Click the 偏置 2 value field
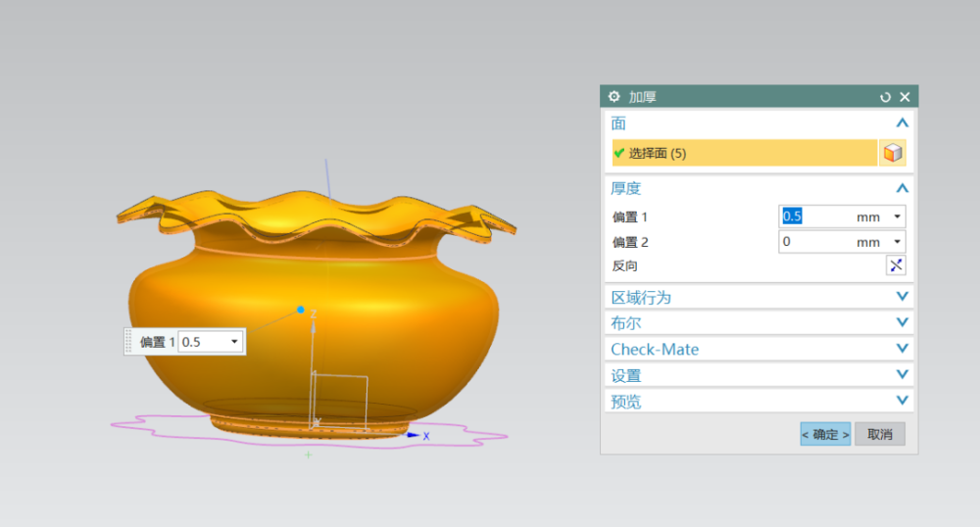980x527 pixels. click(813, 242)
